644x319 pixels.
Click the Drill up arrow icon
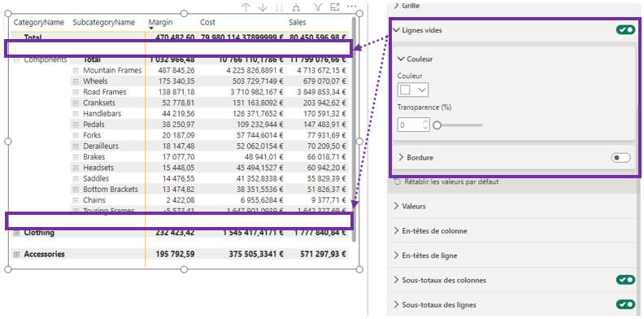[246, 7]
